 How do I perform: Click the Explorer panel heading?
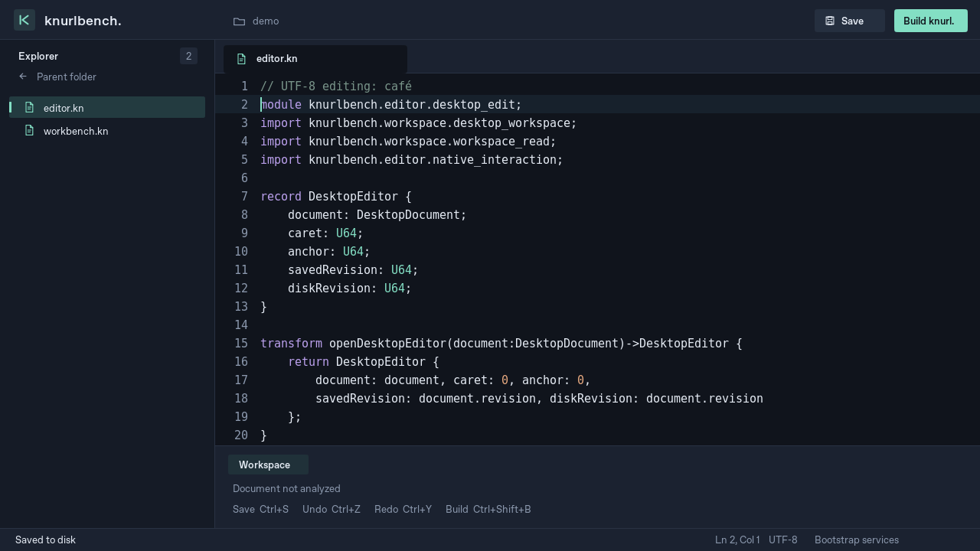38,56
